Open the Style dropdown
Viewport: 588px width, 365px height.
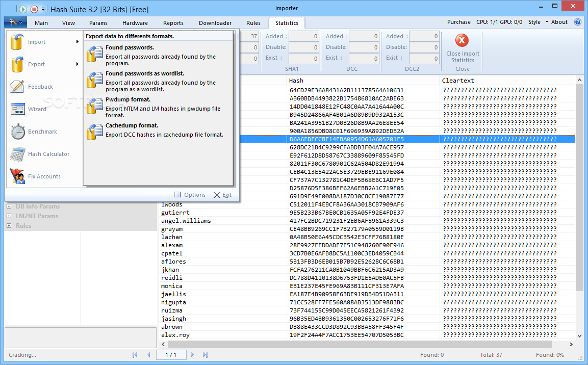tap(538, 22)
